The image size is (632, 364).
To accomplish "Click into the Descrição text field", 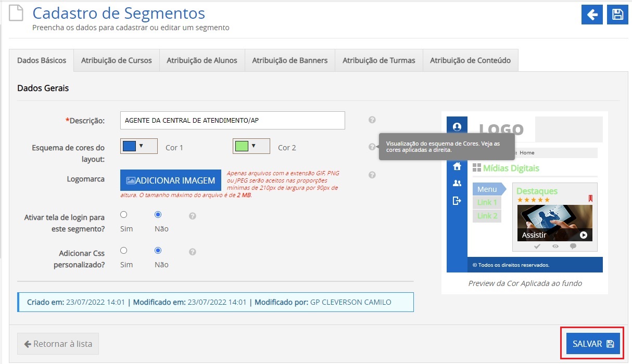I will point(232,120).
